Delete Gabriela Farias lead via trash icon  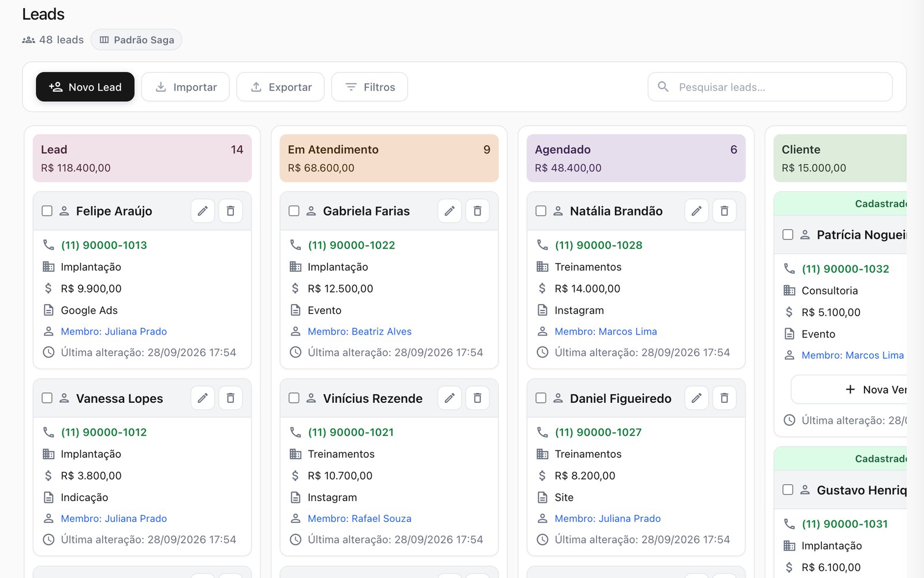click(478, 211)
